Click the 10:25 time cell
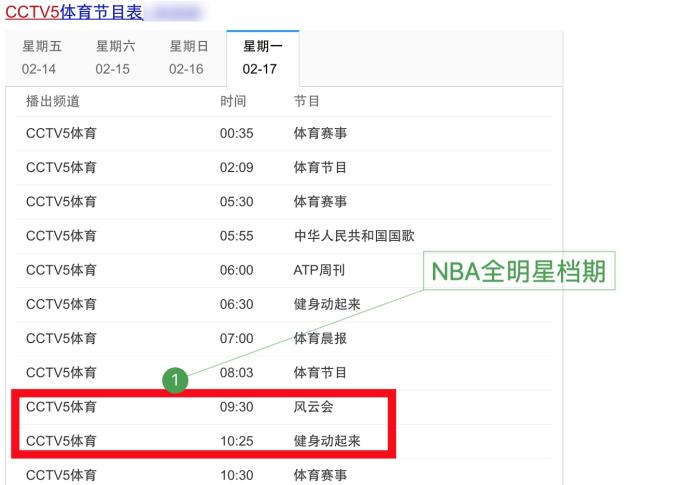 pos(237,441)
